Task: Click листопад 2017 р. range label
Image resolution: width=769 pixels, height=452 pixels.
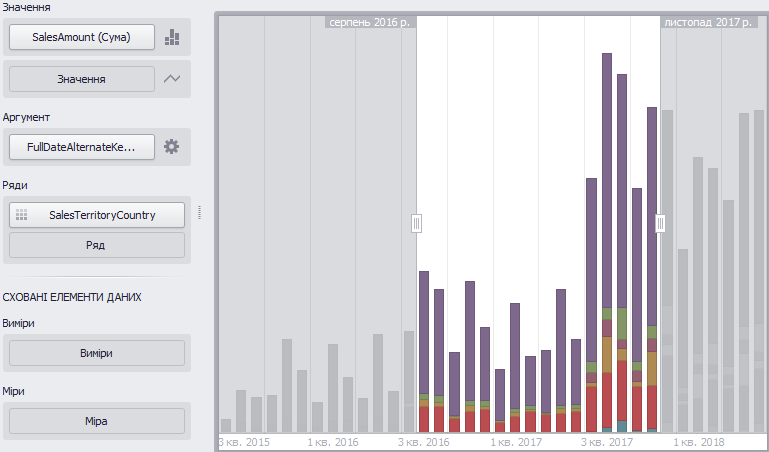Action: [708, 22]
